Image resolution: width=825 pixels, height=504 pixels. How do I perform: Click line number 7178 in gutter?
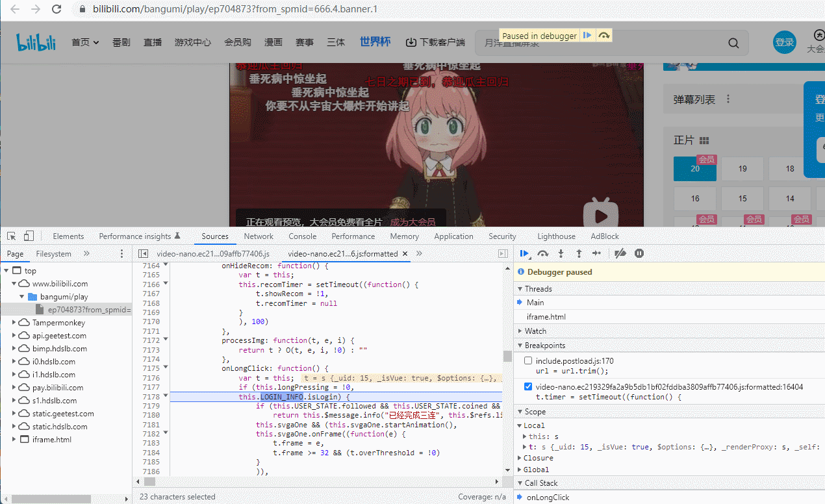pyautogui.click(x=151, y=397)
